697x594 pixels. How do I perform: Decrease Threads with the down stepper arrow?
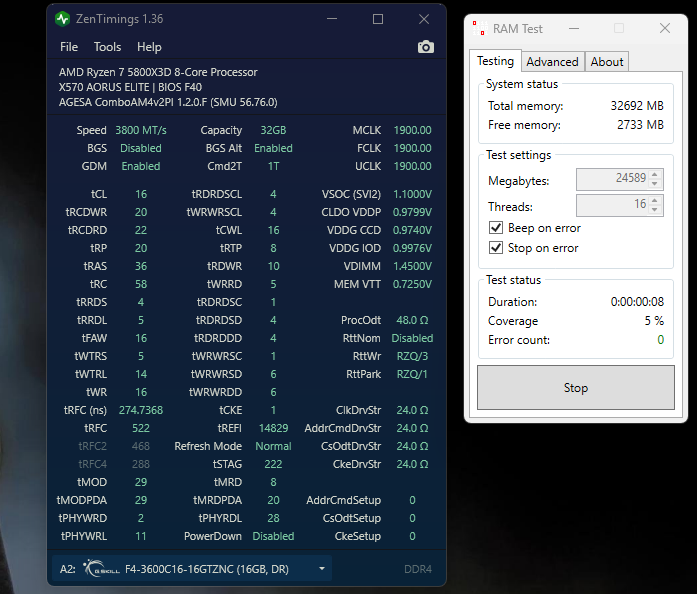tap(654, 210)
